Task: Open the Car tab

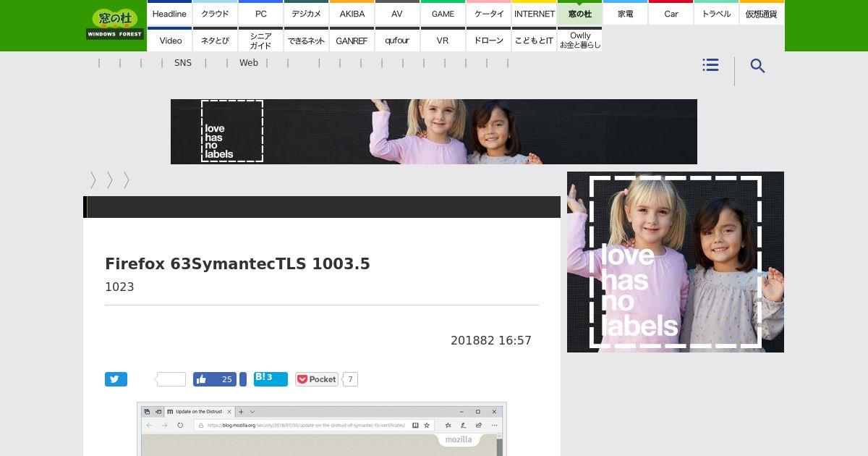Action: pyautogui.click(x=671, y=13)
